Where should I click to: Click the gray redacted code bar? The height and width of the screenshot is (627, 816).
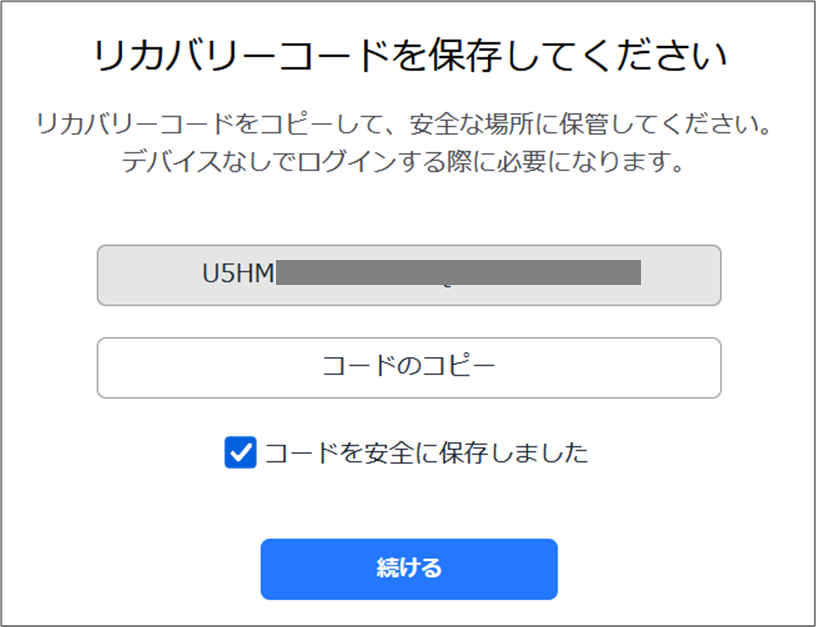(457, 274)
